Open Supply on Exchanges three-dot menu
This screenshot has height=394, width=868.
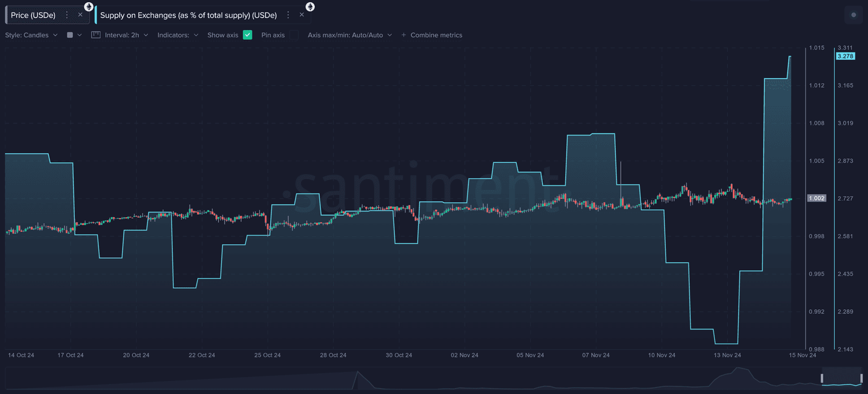[x=288, y=15]
